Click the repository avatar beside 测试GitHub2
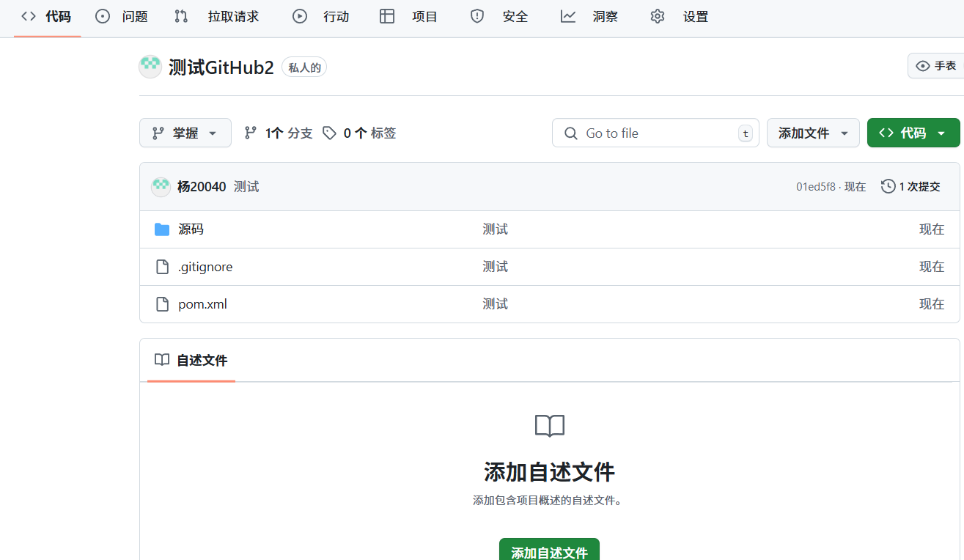964x560 pixels. click(150, 67)
